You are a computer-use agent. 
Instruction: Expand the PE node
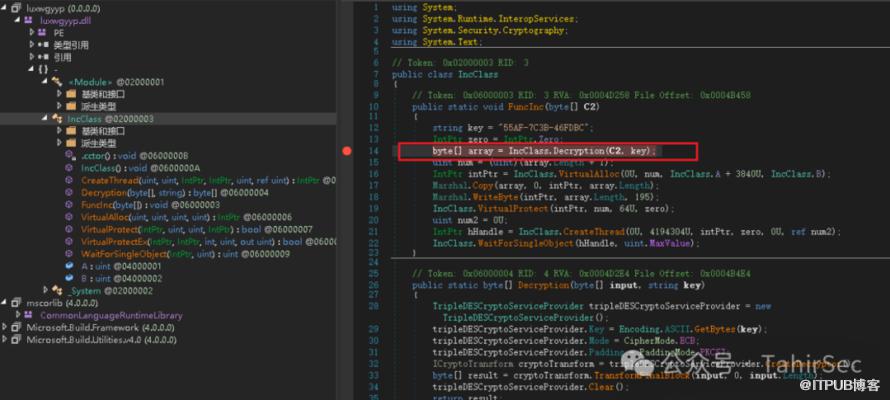[x=32, y=32]
